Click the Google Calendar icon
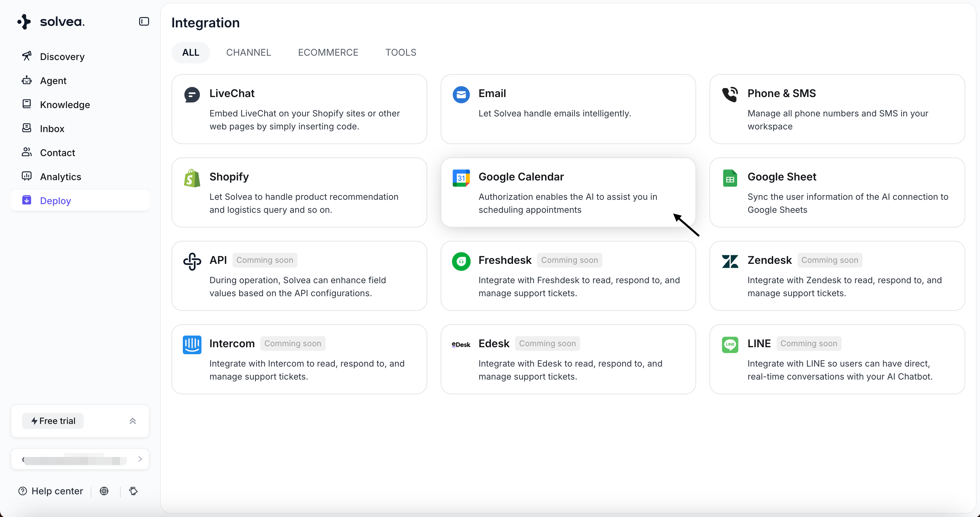Image resolution: width=980 pixels, height=517 pixels. tap(461, 178)
